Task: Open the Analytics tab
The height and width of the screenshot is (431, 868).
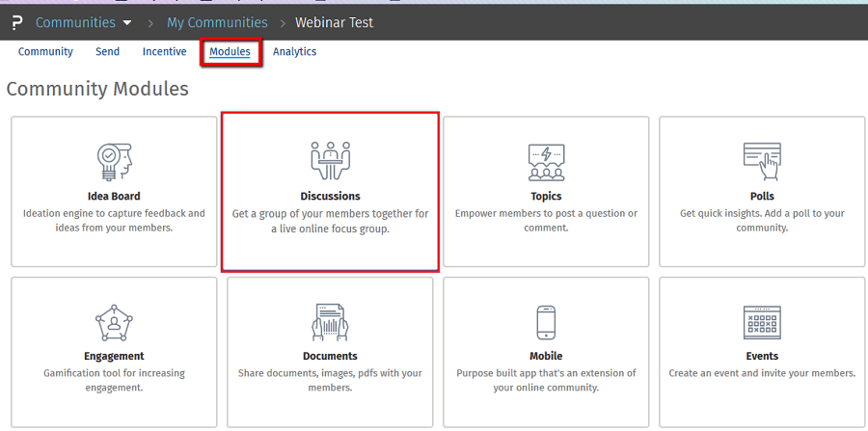Action: pyautogui.click(x=294, y=51)
